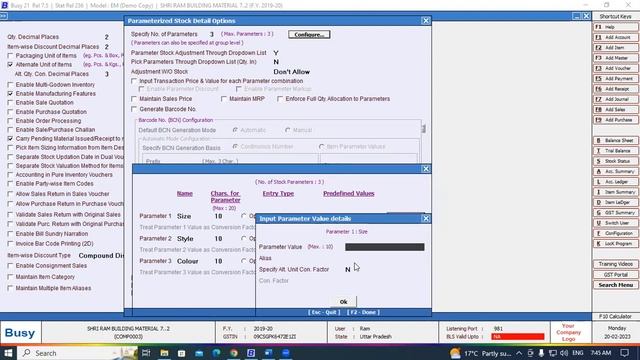This screenshot has width=640, height=360.
Task: Enable Generate Barcode No. checkbox
Action: click(134, 109)
